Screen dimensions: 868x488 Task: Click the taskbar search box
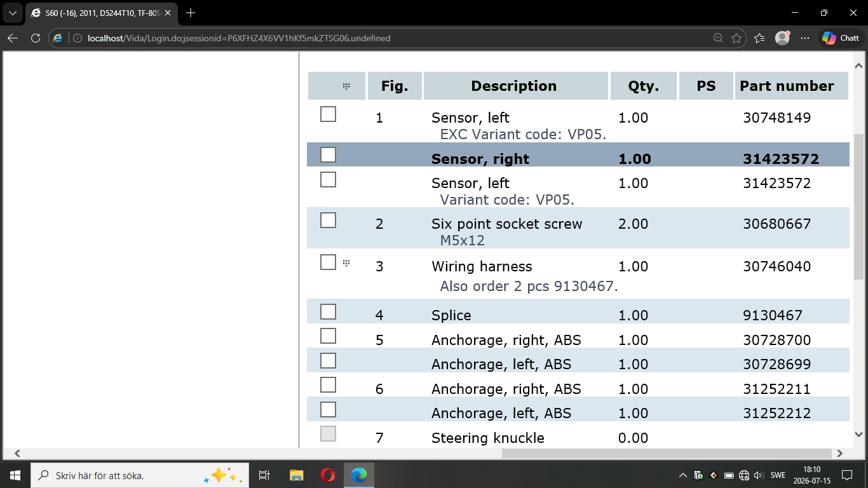click(141, 475)
